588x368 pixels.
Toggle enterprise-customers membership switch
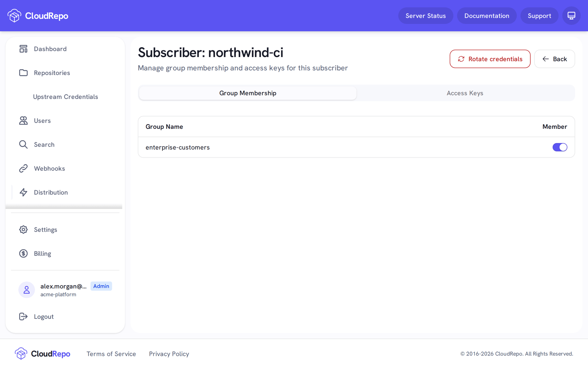tap(560, 147)
